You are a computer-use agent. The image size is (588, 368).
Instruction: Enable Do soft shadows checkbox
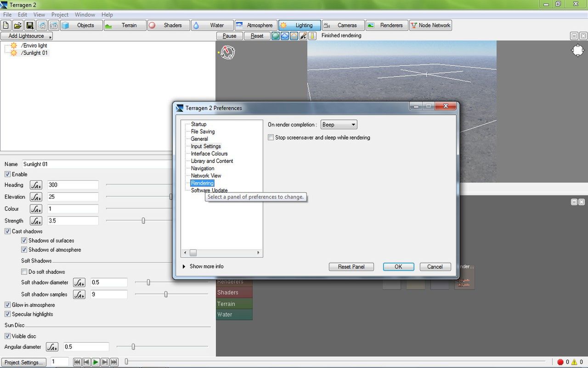(x=24, y=272)
